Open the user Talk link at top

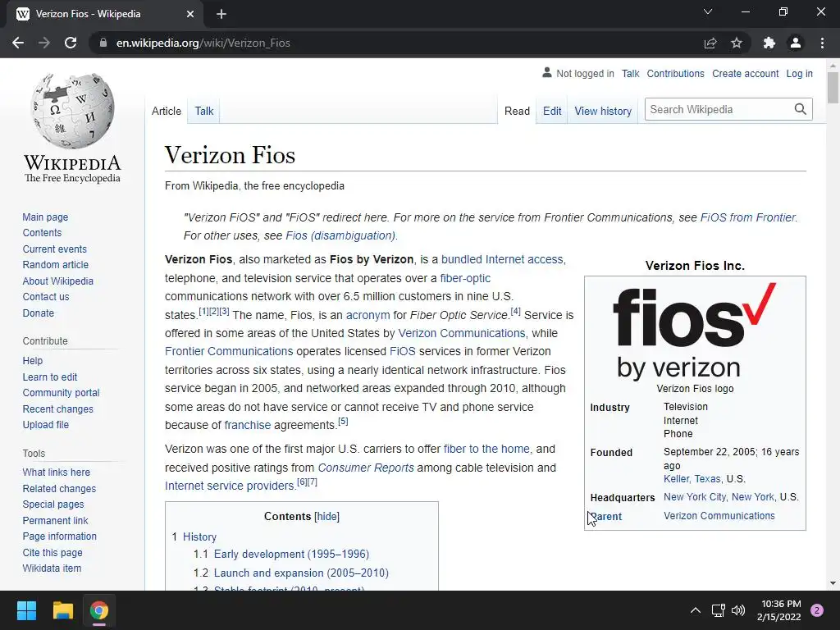tap(631, 73)
